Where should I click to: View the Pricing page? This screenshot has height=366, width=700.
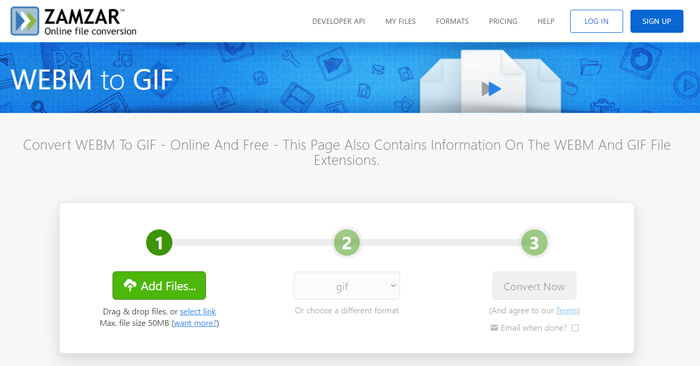pos(503,21)
